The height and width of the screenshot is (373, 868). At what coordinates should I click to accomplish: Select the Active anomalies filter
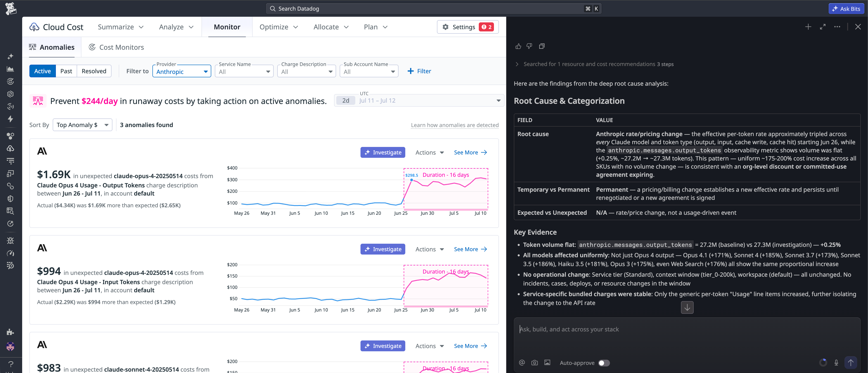tap(43, 71)
